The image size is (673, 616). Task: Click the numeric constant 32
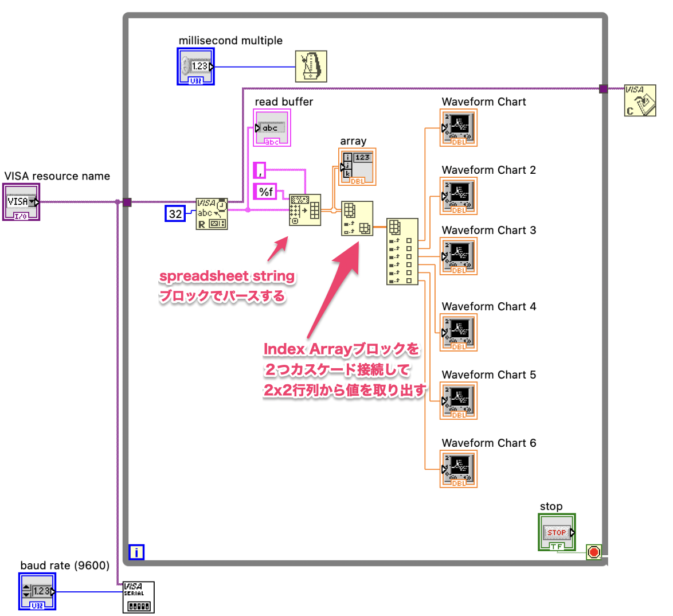coord(175,213)
